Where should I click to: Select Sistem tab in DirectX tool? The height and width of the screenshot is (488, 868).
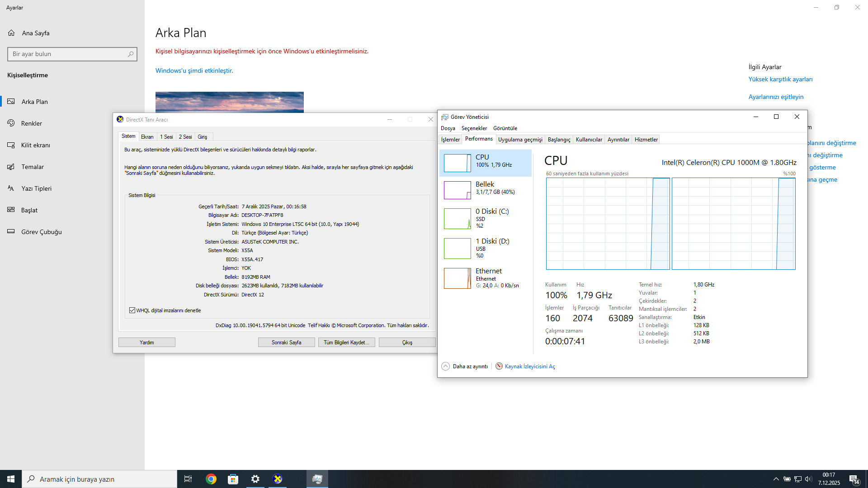coord(128,136)
